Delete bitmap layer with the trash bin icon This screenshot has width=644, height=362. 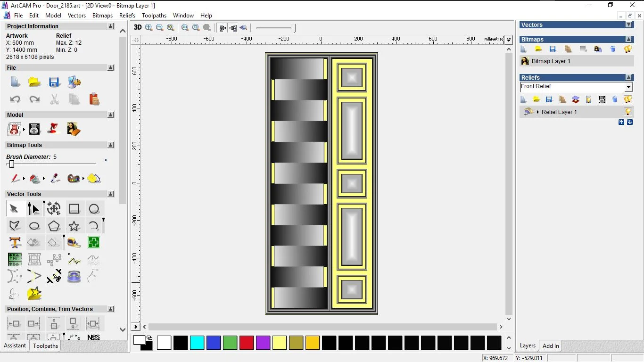pyautogui.click(x=613, y=49)
